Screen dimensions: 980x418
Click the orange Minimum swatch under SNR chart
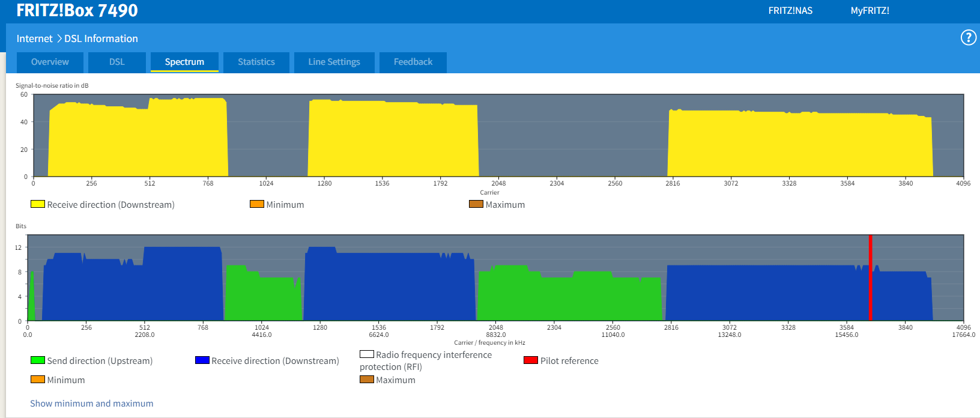click(257, 204)
